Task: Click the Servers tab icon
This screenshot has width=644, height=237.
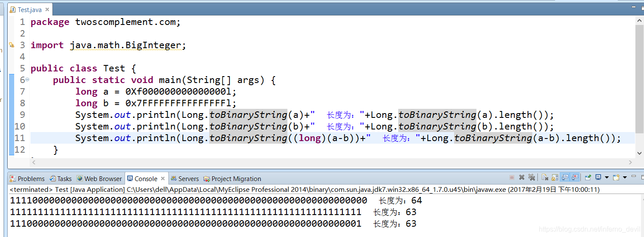Action: [174, 179]
